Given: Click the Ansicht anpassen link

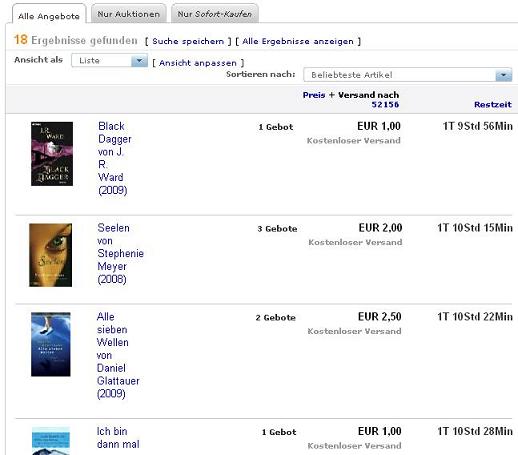Looking at the screenshot, I should click(x=198, y=63).
